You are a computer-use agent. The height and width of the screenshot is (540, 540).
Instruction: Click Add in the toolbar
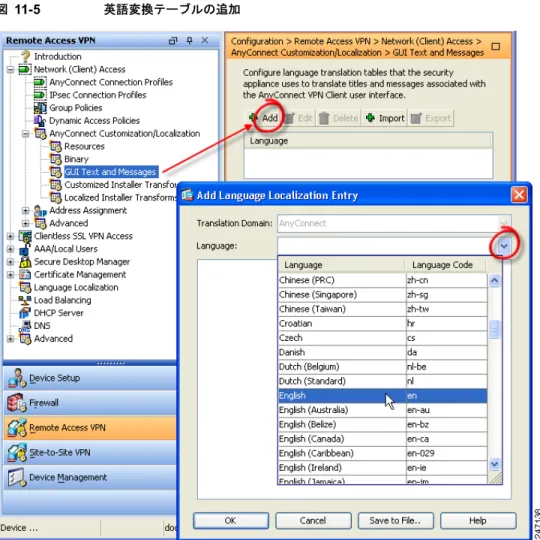point(264,118)
